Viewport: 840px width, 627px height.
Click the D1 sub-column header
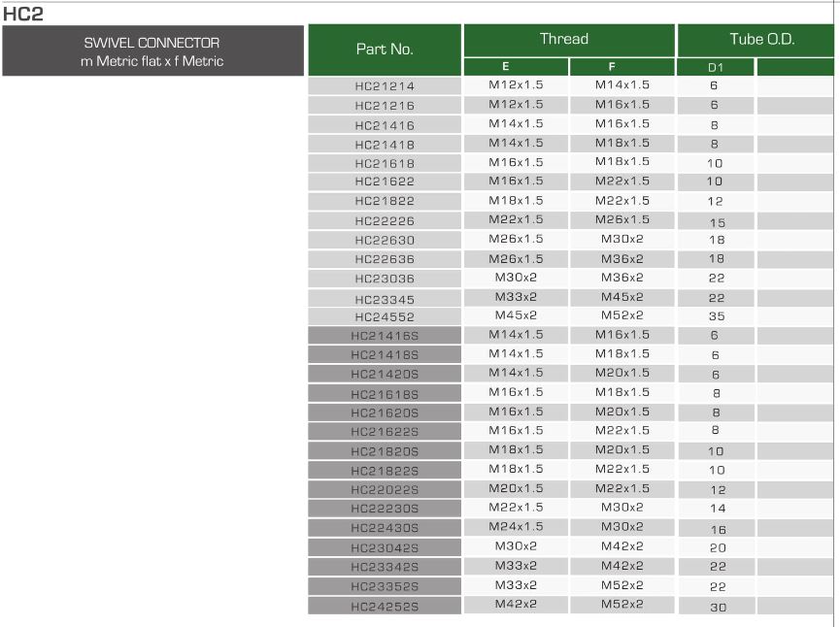click(715, 67)
